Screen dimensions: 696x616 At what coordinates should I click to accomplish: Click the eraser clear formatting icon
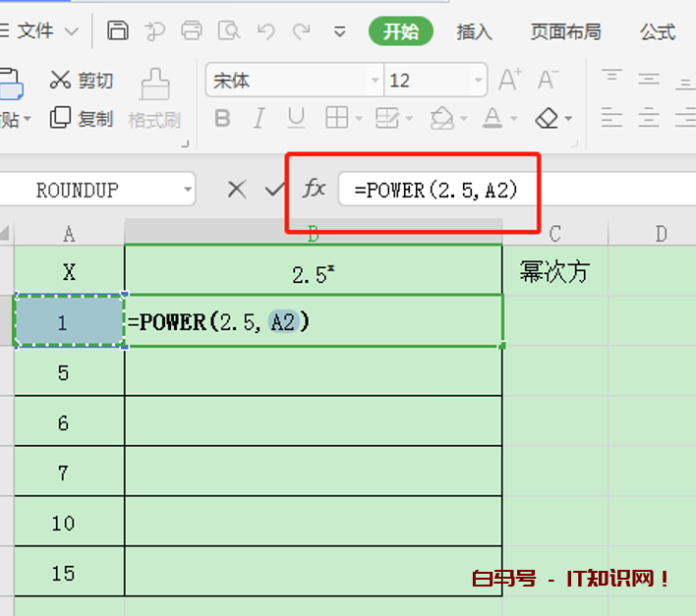coord(547,119)
